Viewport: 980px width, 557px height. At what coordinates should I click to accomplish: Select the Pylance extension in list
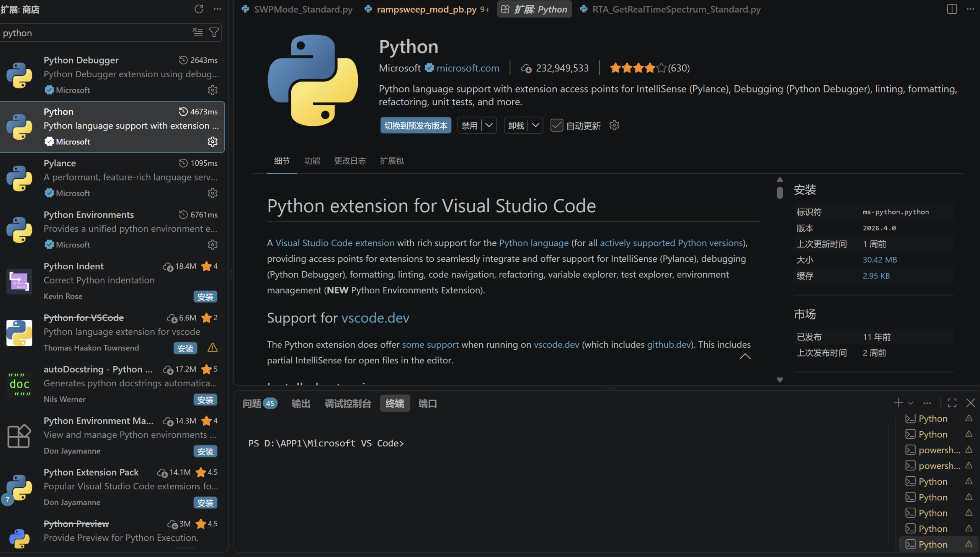click(x=112, y=178)
